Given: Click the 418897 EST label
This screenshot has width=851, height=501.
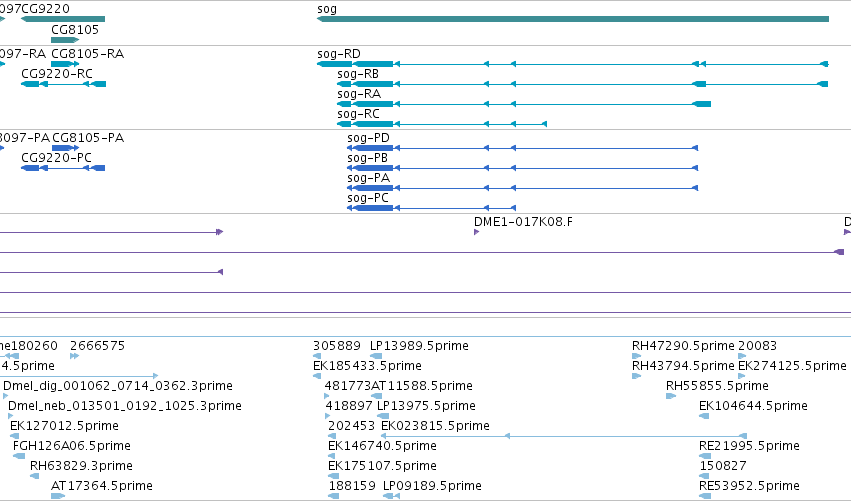Looking at the screenshot, I should click(x=349, y=406).
